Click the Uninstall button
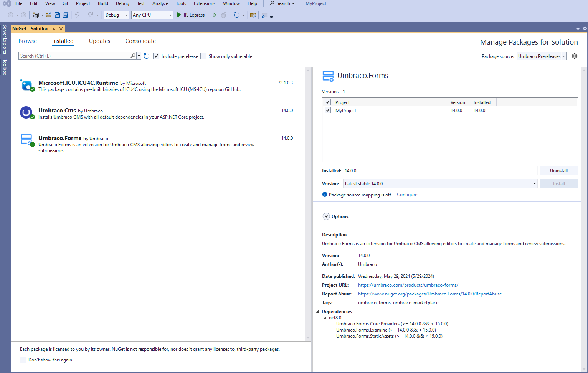Viewport: 588px width, 373px height. tap(558, 170)
